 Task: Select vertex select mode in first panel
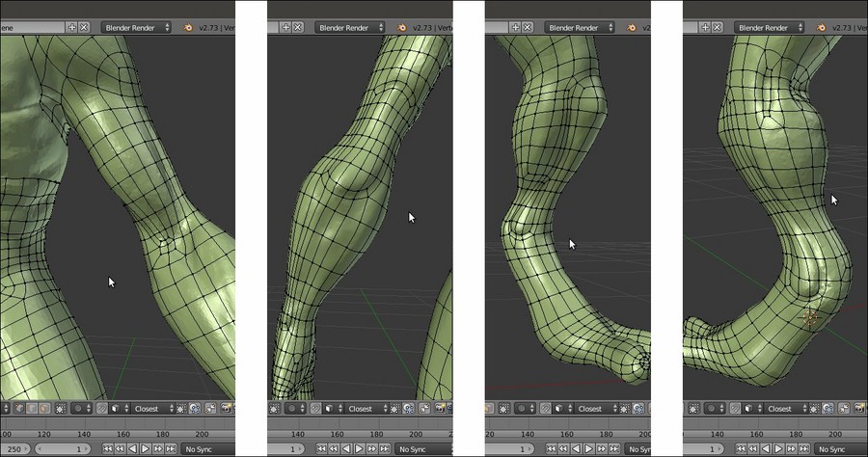point(20,409)
